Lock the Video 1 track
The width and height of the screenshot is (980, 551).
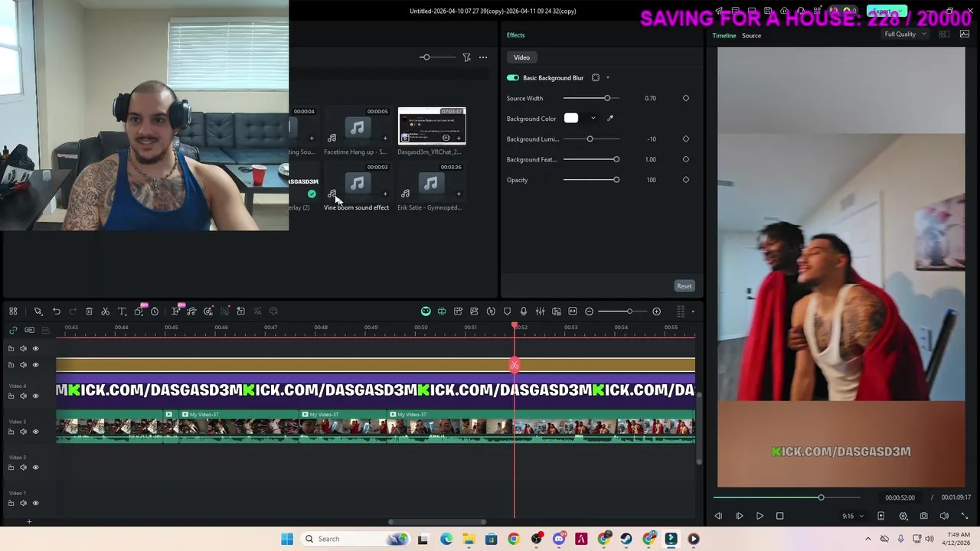pyautogui.click(x=11, y=503)
